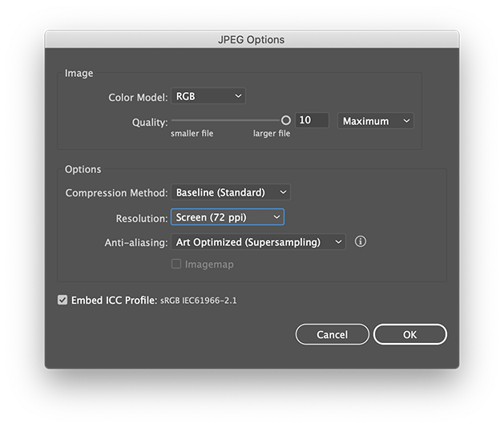The image size is (504, 428).
Task: Click the "smaller file" slider label
Action: tap(192, 134)
